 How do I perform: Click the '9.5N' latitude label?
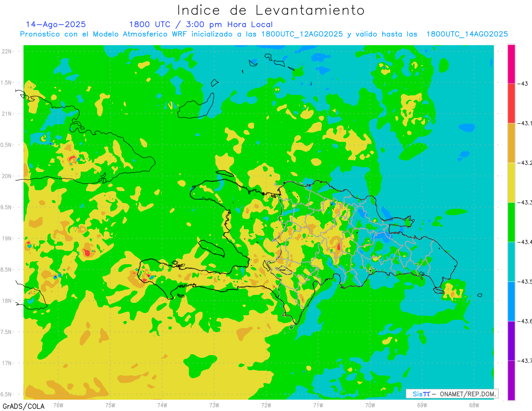[7, 207]
